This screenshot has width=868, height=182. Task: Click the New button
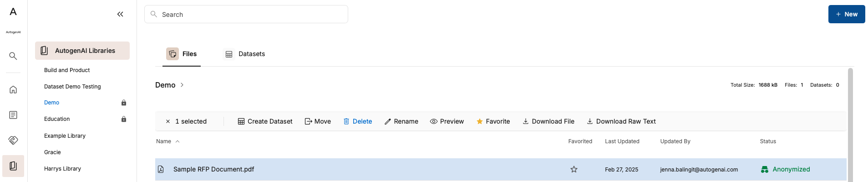[x=847, y=14]
